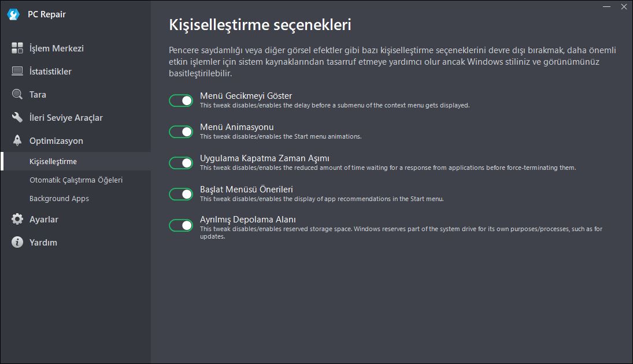Toggle the Menü Gecikmeyi Göster switch
Screen dimensions: 633x364
[181, 101]
